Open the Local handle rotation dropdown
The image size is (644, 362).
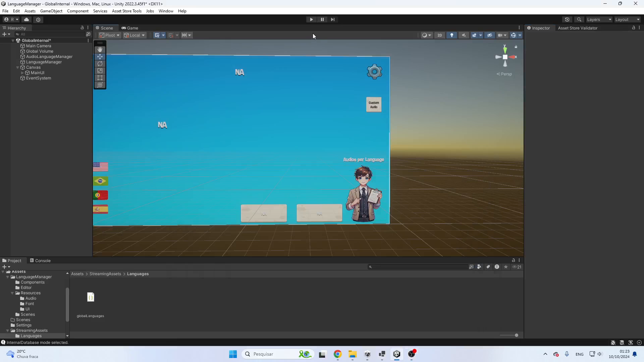point(135,35)
